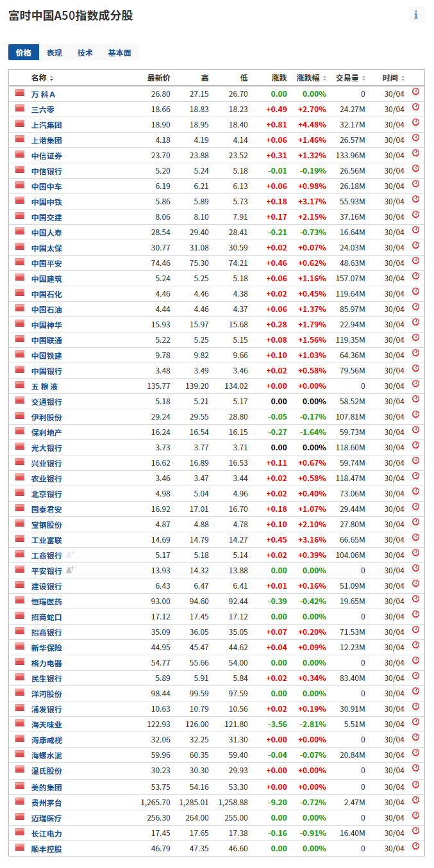The width and height of the screenshot is (434, 868).
Task: Click the China flag icon in 宝钢股份 row
Action: tap(20, 523)
